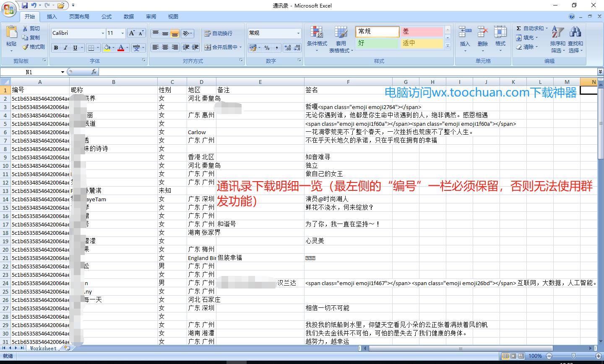Apply the border button to cells

tap(91, 48)
